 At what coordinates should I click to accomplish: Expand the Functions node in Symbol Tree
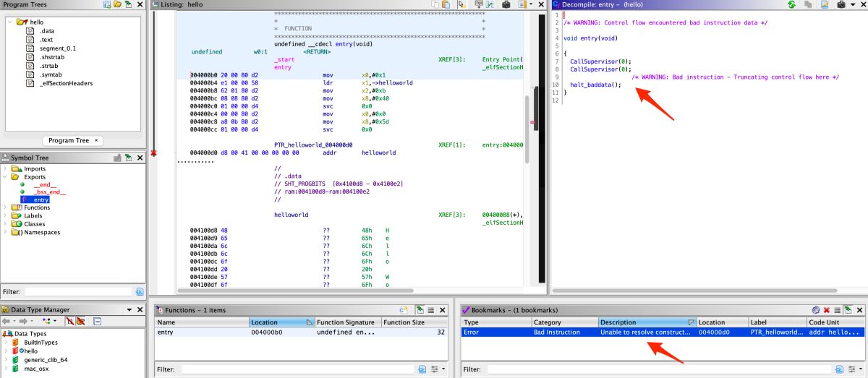[x=6, y=207]
